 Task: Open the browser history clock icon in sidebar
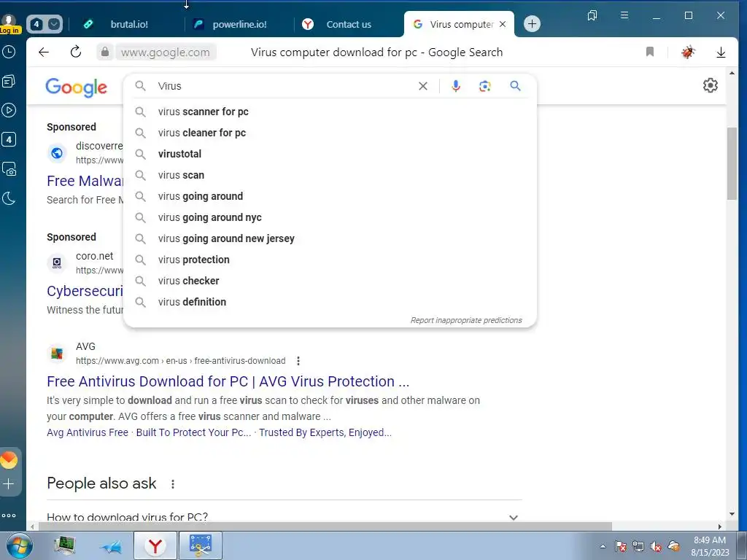tap(9, 52)
